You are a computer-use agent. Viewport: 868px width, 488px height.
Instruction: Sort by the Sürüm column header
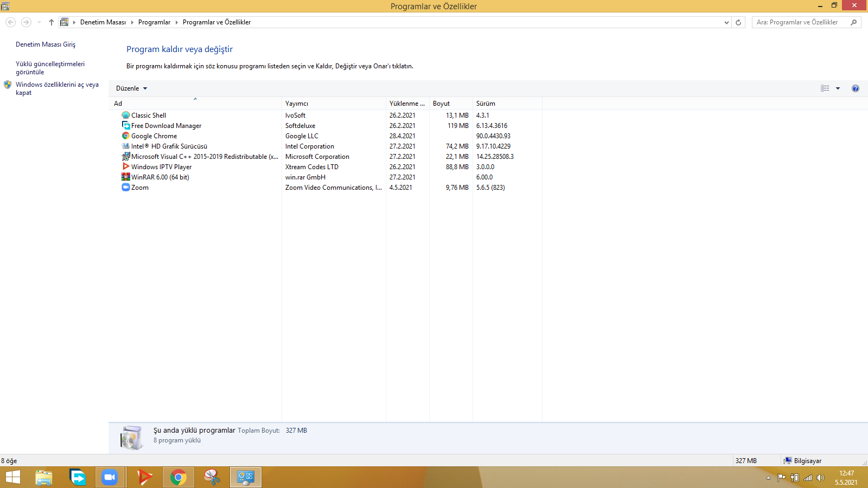(507, 104)
